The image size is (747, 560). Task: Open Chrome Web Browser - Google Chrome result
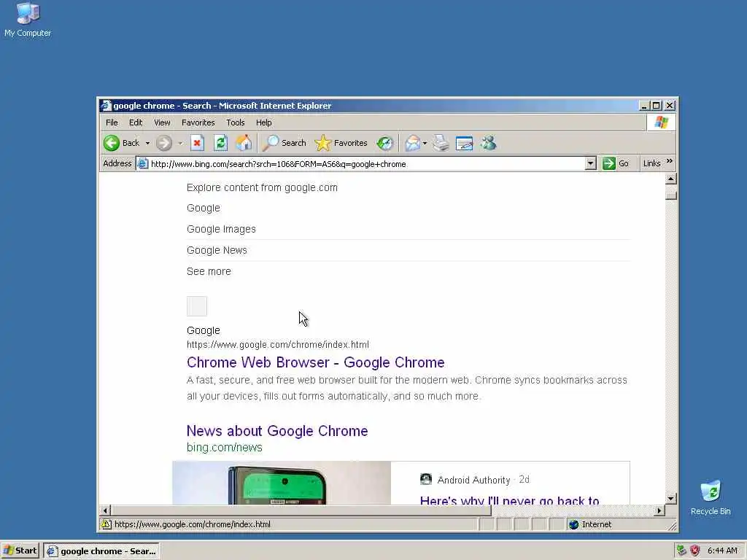click(x=315, y=362)
